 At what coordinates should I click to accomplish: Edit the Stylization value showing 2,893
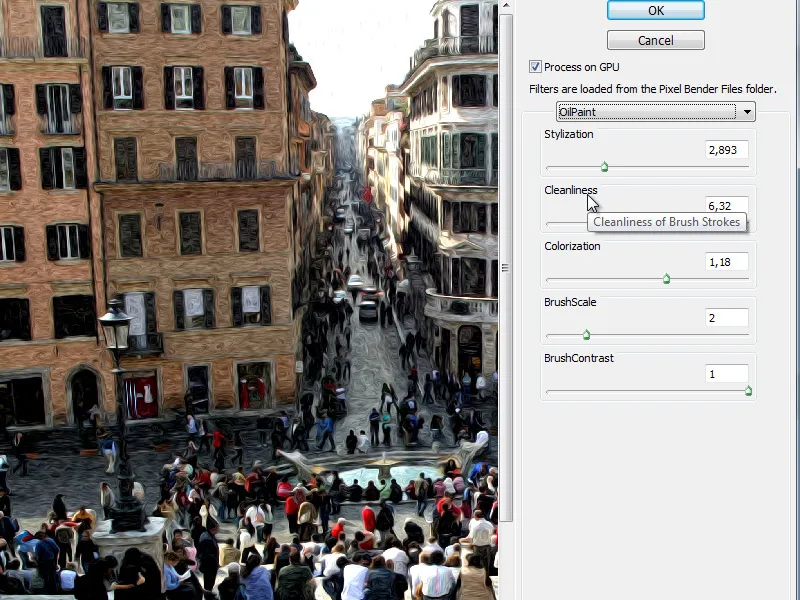pos(725,149)
